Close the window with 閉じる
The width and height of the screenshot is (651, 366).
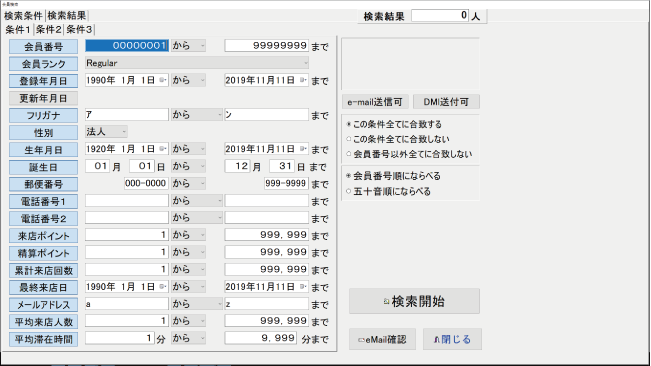[453, 339]
